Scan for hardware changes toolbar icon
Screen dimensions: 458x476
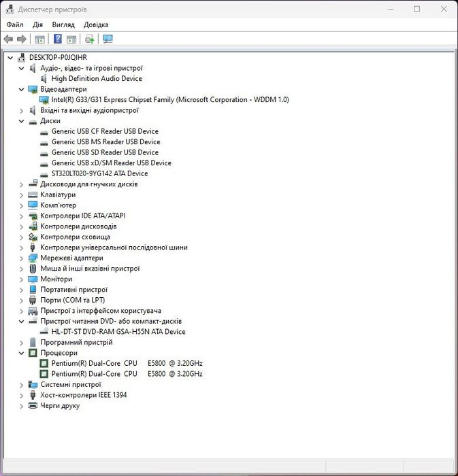pyautogui.click(x=90, y=39)
